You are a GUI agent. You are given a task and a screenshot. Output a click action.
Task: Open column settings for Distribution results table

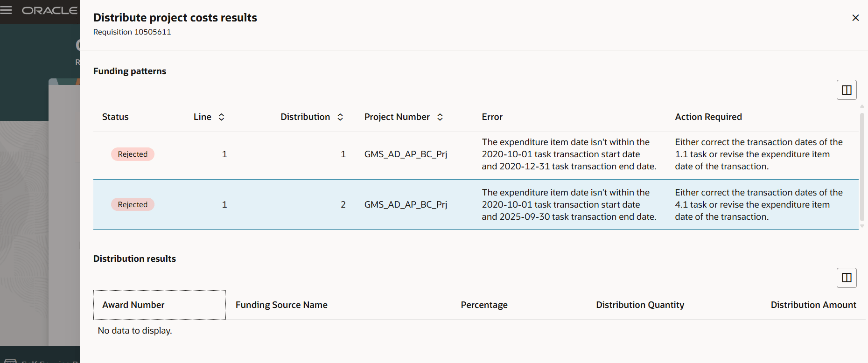click(847, 278)
